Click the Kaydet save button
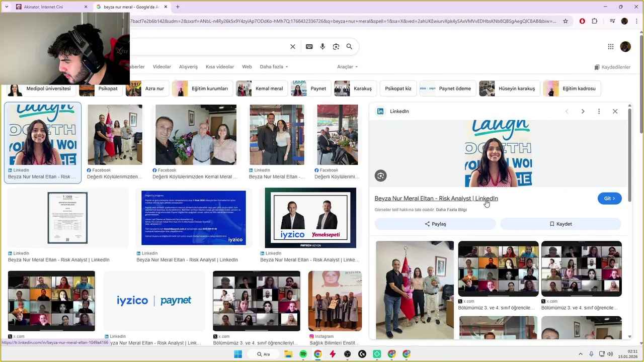This screenshot has height=362, width=644. pyautogui.click(x=560, y=224)
